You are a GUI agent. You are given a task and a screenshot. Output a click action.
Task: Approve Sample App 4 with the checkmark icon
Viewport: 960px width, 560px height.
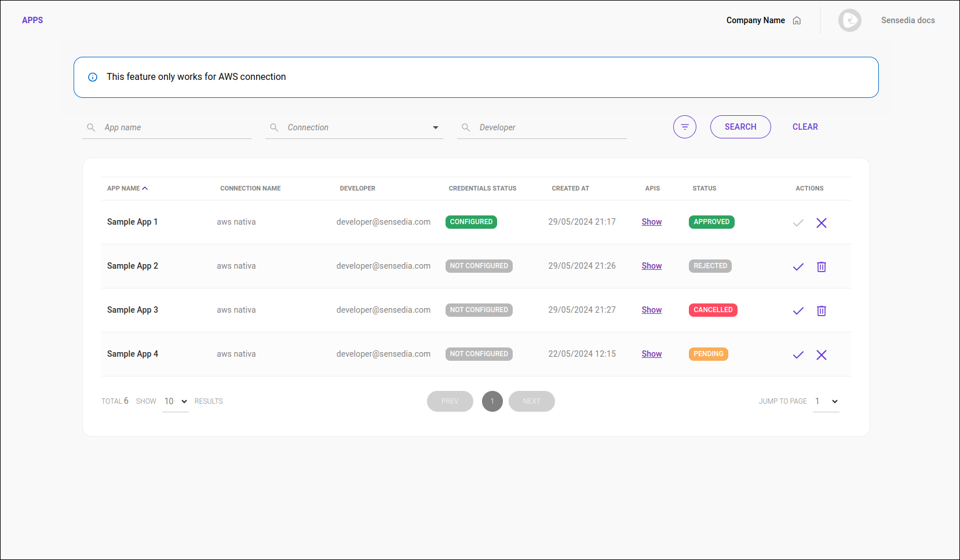798,354
